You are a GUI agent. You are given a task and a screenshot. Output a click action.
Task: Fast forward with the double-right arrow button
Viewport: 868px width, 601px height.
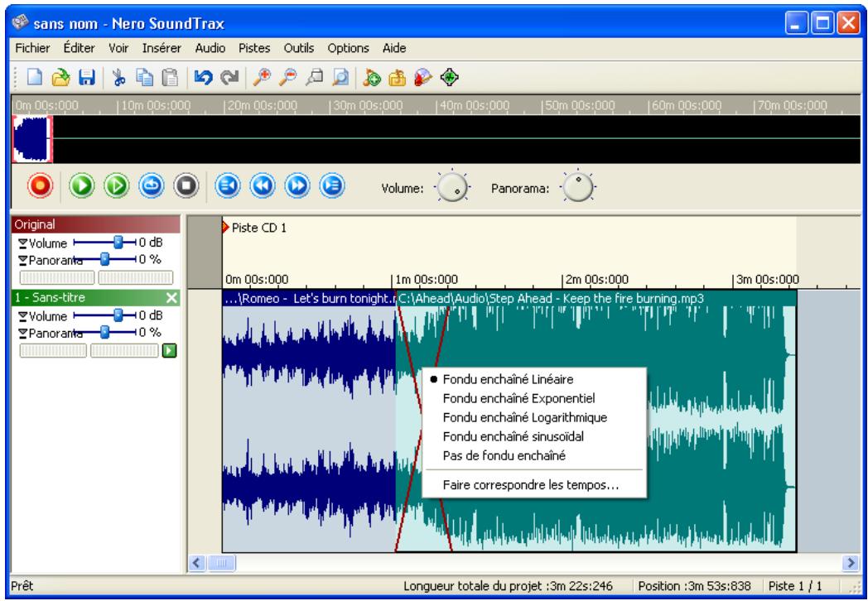(297, 186)
